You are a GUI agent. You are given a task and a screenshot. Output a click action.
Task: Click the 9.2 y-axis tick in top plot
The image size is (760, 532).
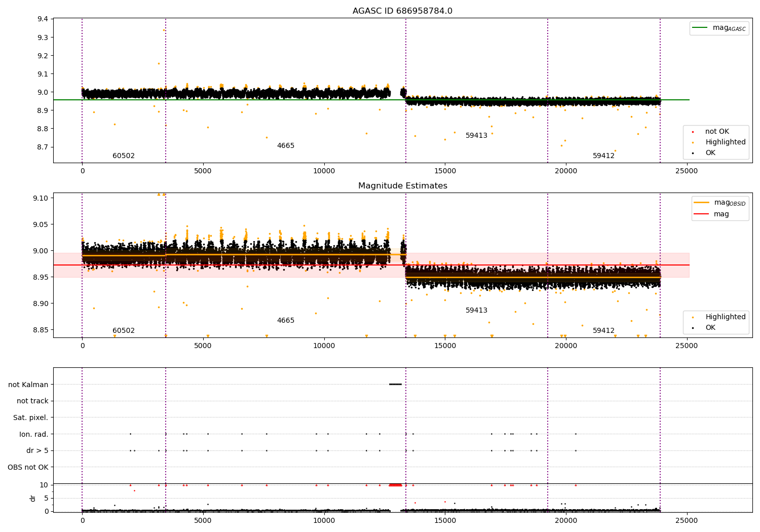(x=43, y=56)
